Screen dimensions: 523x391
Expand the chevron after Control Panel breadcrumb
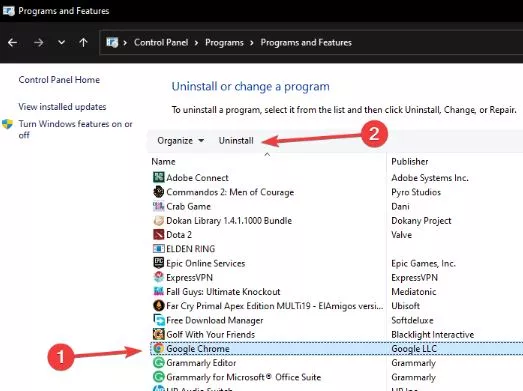tap(196, 43)
